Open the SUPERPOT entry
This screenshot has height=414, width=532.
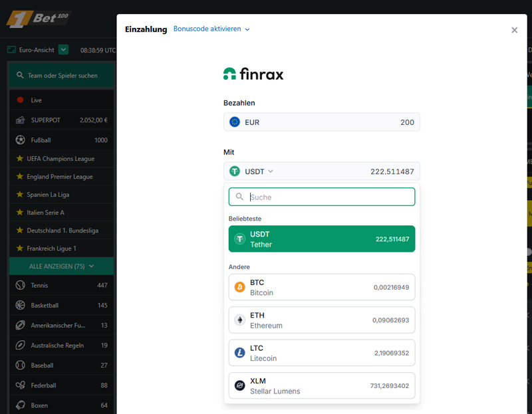pos(62,120)
